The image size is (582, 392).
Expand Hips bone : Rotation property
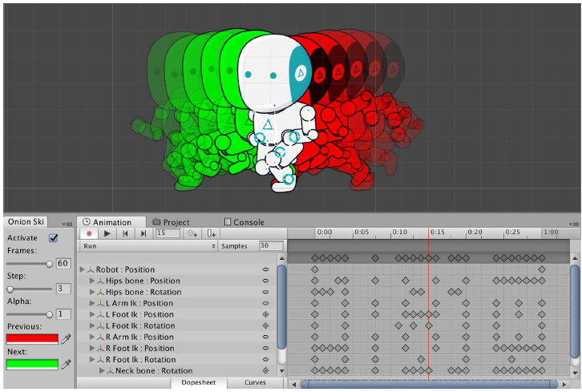pos(92,292)
